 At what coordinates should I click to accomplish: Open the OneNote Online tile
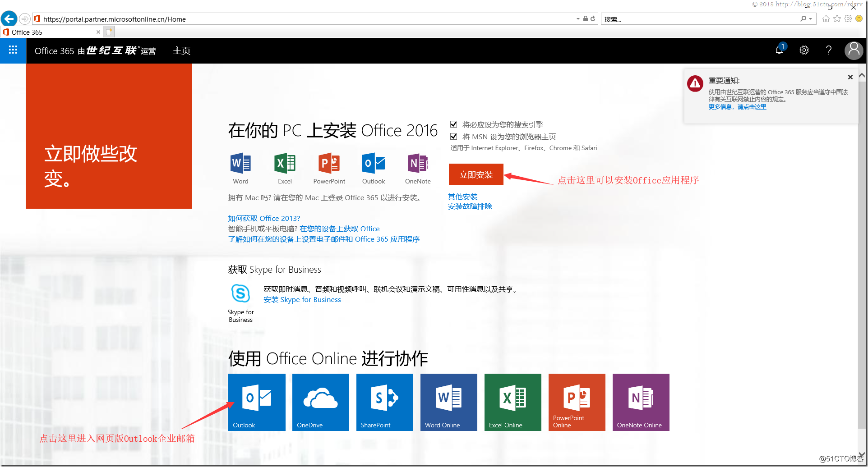pos(641,402)
